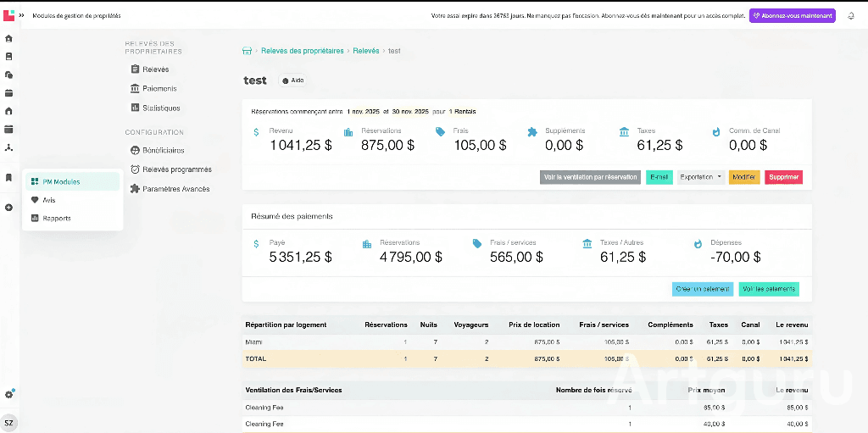
Task: Open settings gear icon at bottom left
Action: coord(8,395)
